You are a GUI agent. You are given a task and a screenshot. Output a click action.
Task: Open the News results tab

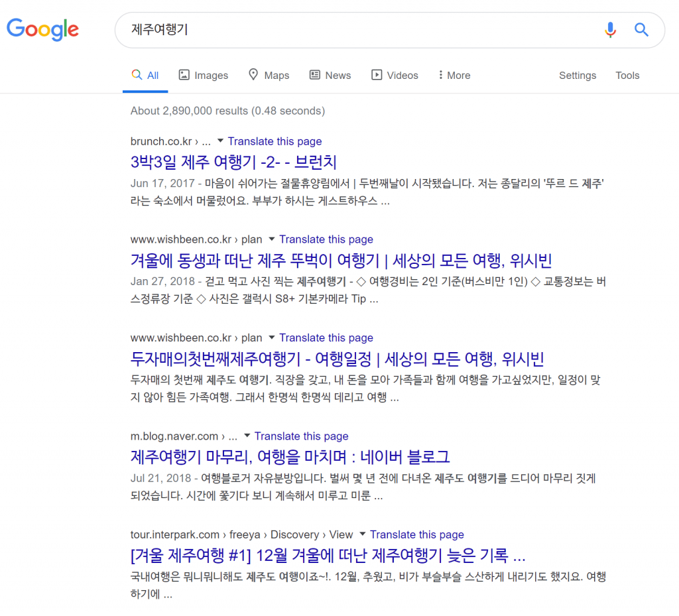pos(330,76)
